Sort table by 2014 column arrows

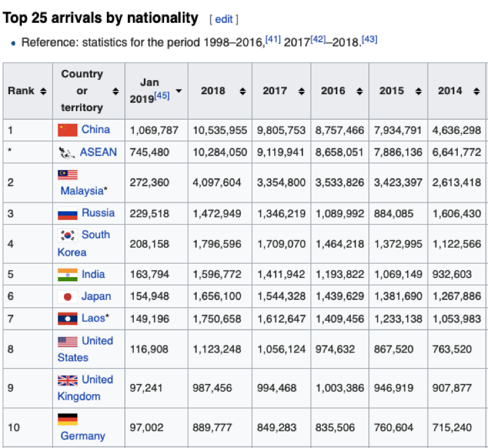click(x=477, y=91)
